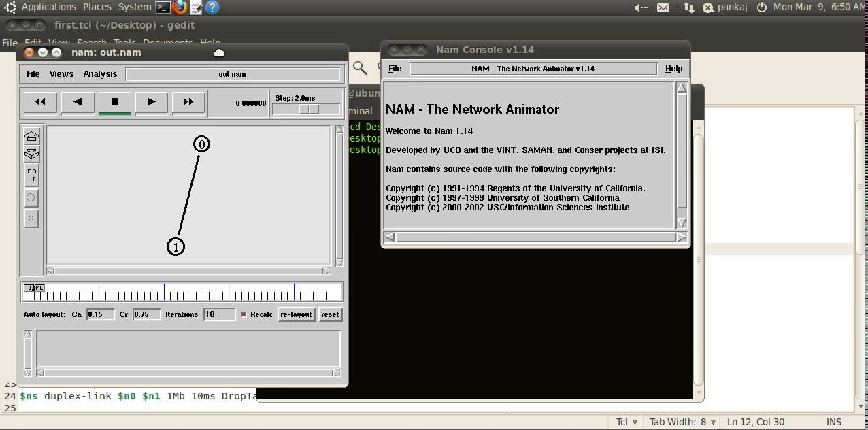Click the INS indicator in gedit status bar
Viewport: 868px width, 430px height.
point(834,422)
